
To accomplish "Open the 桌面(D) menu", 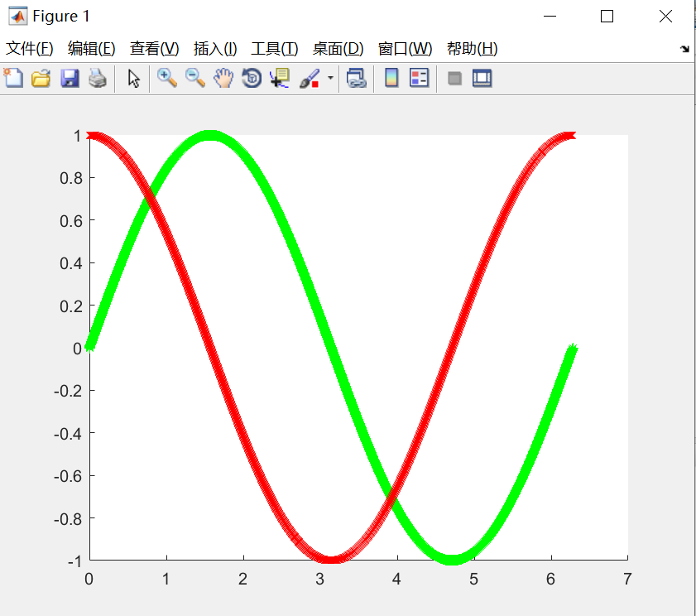I will [338, 48].
